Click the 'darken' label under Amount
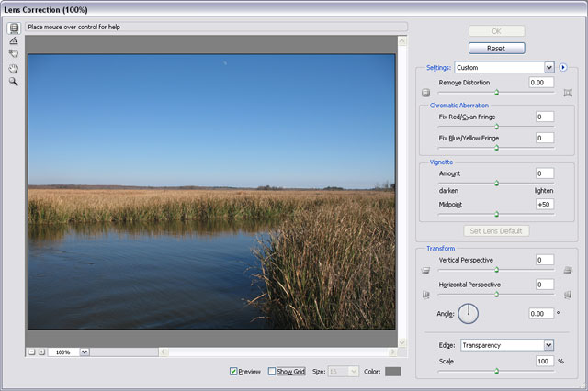 coord(448,191)
